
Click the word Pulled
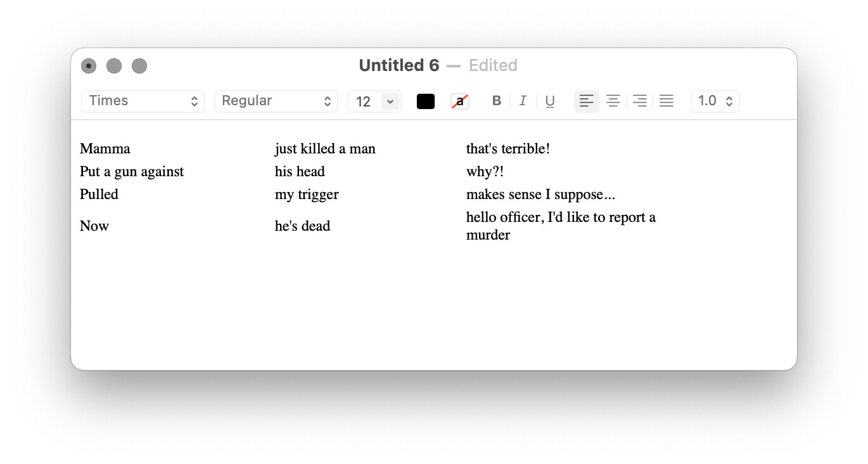[x=99, y=194]
